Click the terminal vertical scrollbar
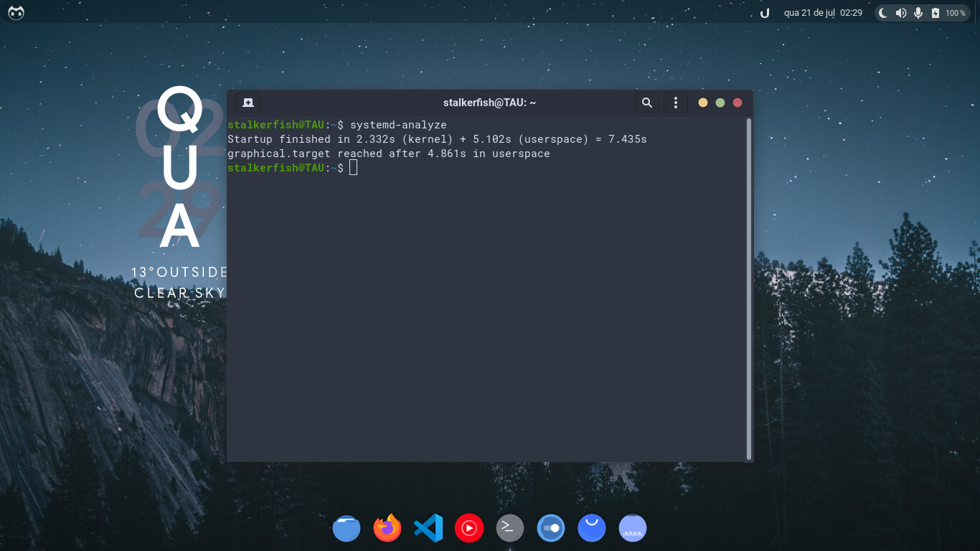This screenshot has width=980, height=551. pyautogui.click(x=749, y=288)
